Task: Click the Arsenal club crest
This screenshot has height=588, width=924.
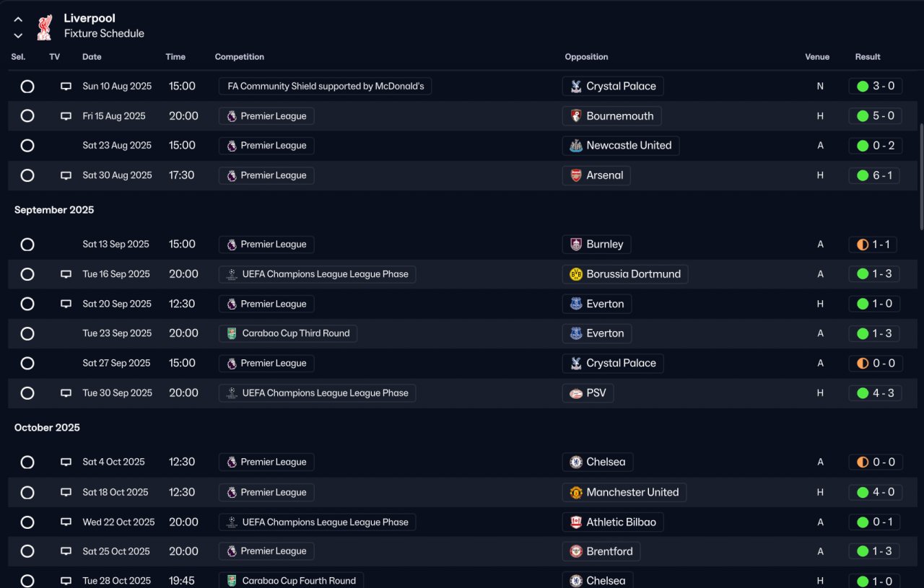Action: [x=576, y=175]
